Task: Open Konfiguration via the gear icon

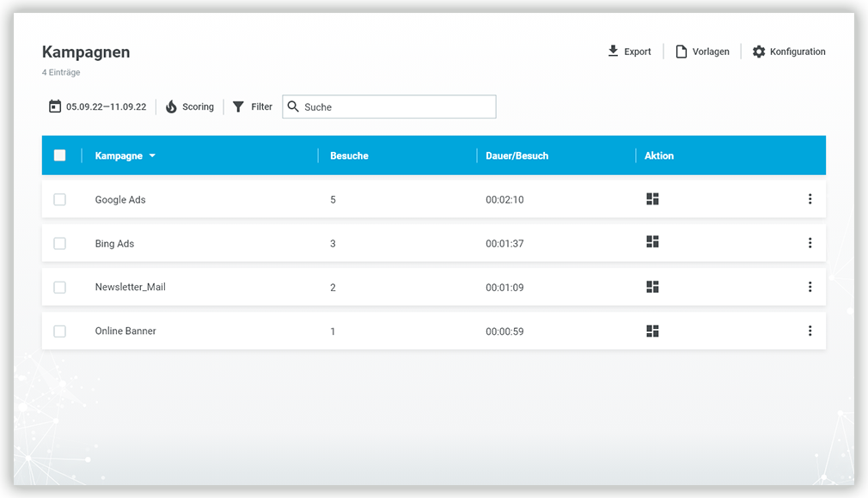Action: pos(759,52)
